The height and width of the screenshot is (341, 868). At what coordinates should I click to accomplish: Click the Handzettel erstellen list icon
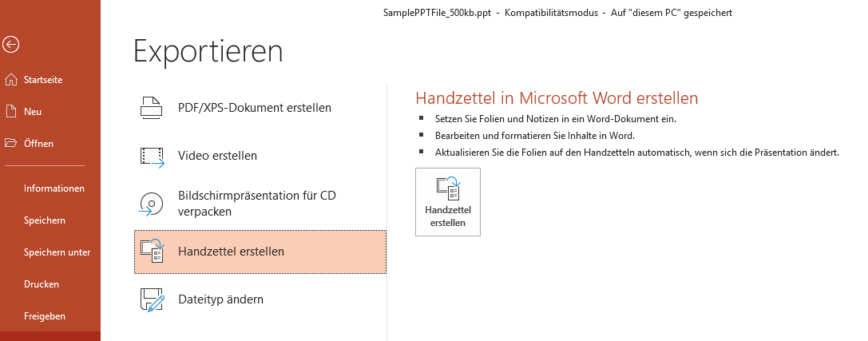click(152, 252)
